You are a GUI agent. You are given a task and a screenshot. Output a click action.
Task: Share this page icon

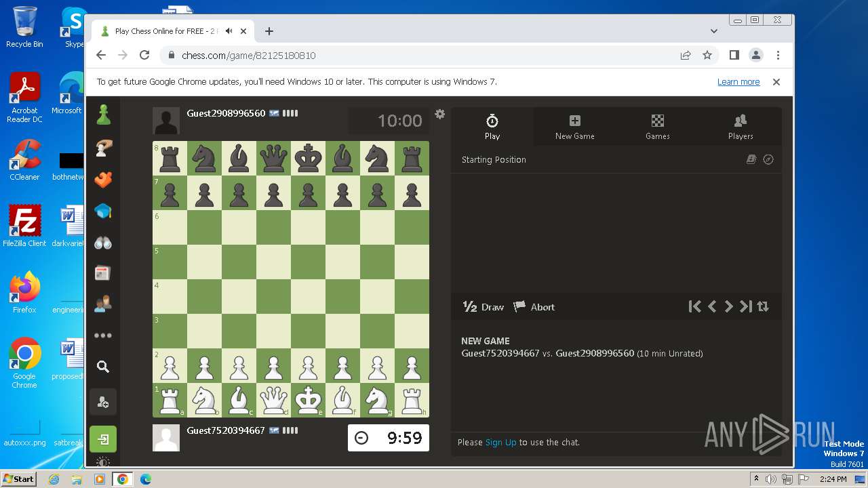(686, 56)
